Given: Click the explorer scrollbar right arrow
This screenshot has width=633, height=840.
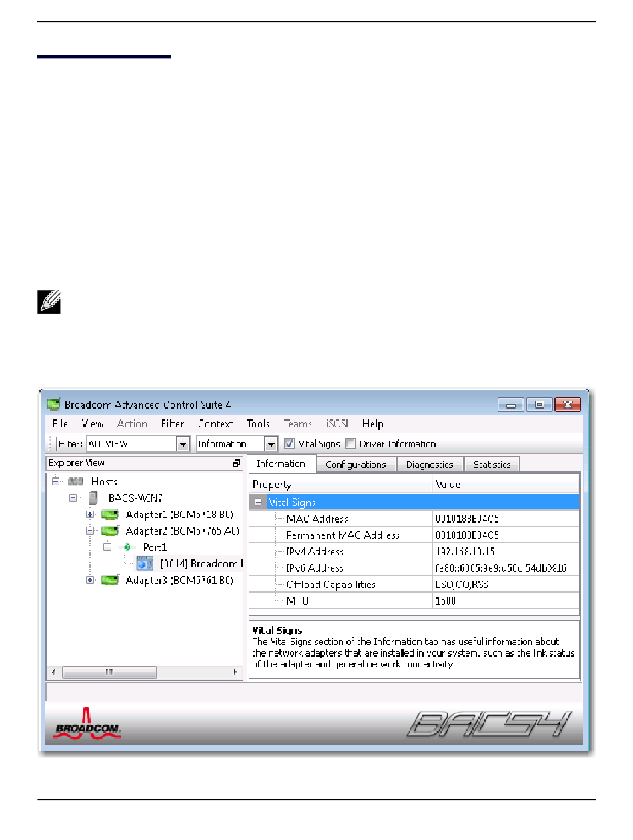Looking at the screenshot, I should point(235,673).
